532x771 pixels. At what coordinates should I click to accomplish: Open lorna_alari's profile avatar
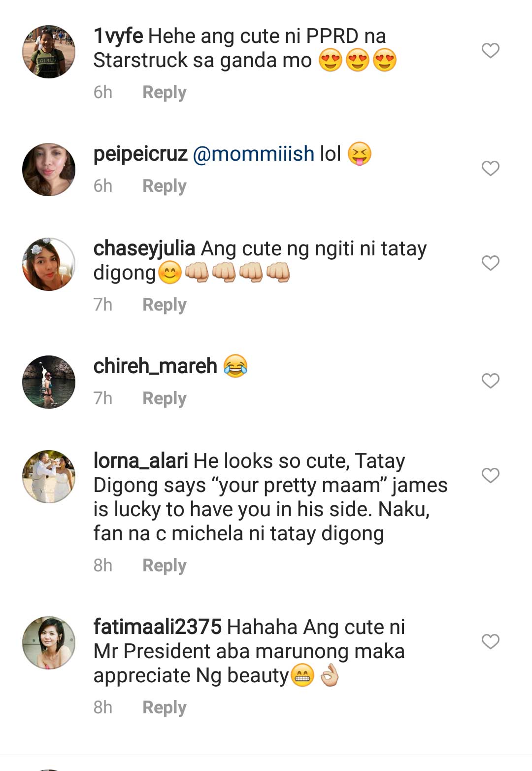49,477
